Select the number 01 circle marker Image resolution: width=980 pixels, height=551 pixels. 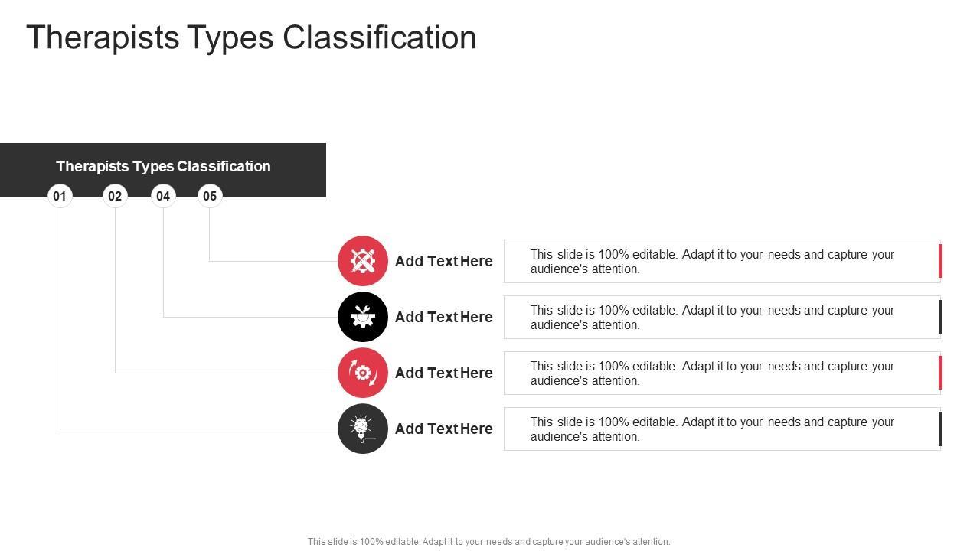pyautogui.click(x=60, y=196)
